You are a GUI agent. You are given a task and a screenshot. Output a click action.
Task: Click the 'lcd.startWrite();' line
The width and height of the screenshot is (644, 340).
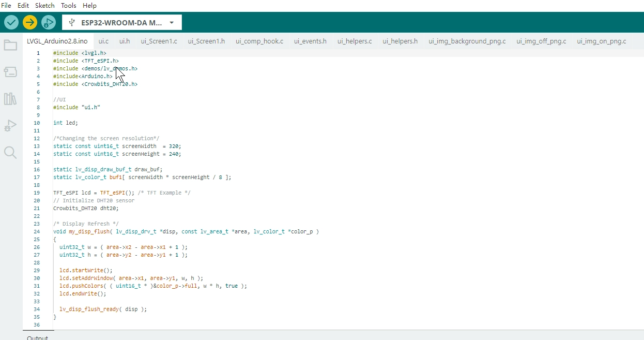tap(86, 270)
